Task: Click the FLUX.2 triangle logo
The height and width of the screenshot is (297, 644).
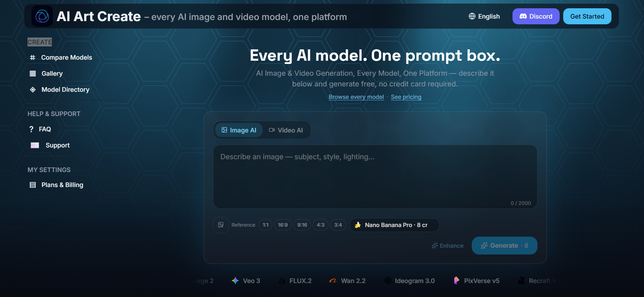Action: pos(282,281)
